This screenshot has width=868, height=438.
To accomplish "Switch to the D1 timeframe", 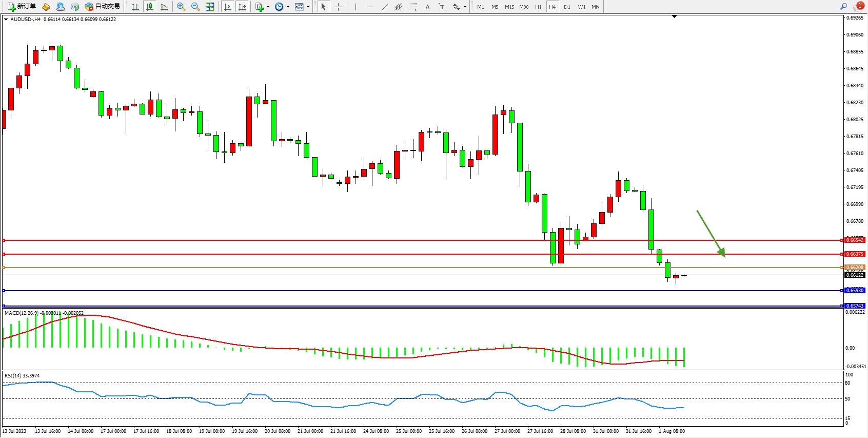I will tap(567, 7).
